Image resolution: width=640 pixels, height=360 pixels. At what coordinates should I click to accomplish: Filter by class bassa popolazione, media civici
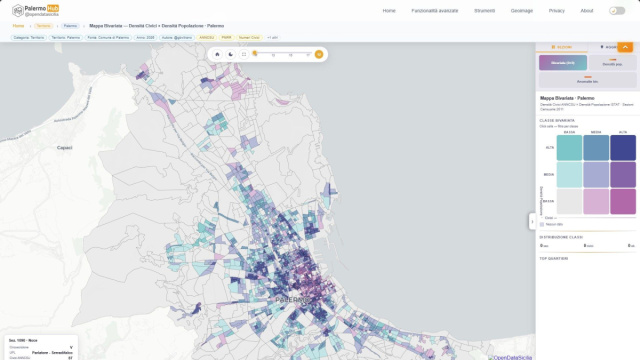point(596,201)
